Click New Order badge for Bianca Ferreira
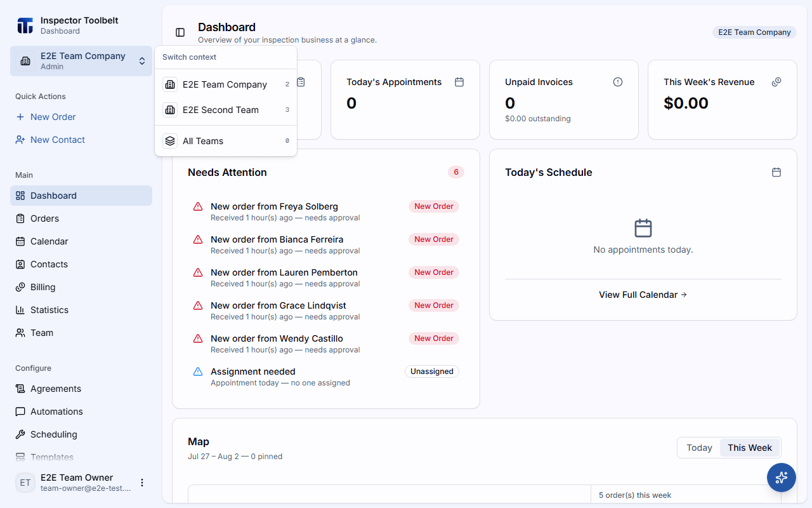Viewport: 812px width, 508px height. [x=434, y=239]
